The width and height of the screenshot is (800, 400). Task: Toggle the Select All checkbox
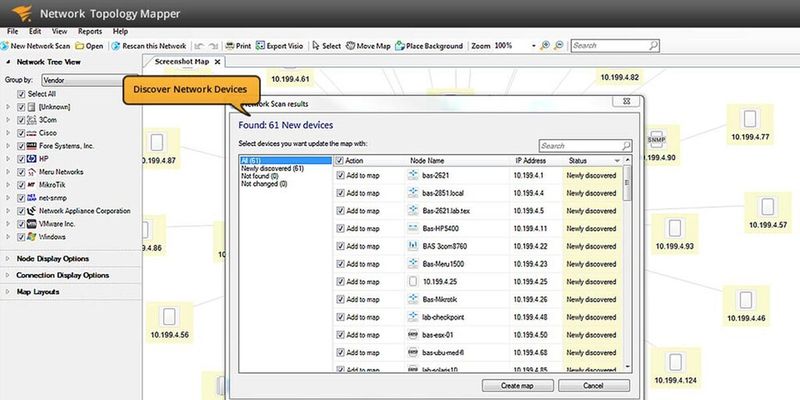pyautogui.click(x=21, y=94)
